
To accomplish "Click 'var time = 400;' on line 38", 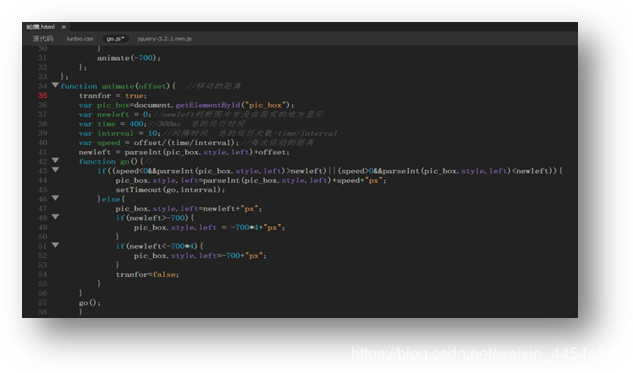I will (x=113, y=124).
